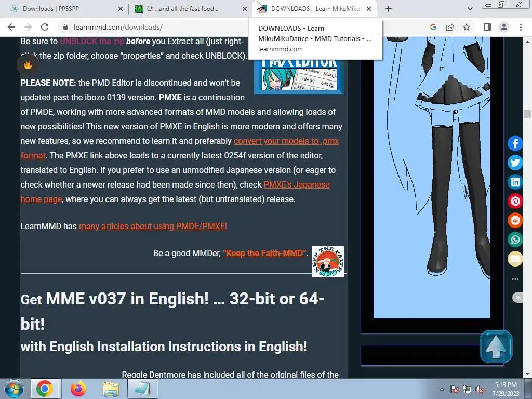Click the page vertical scrollbar thumb
532x399 pixels.
[x=527, y=114]
